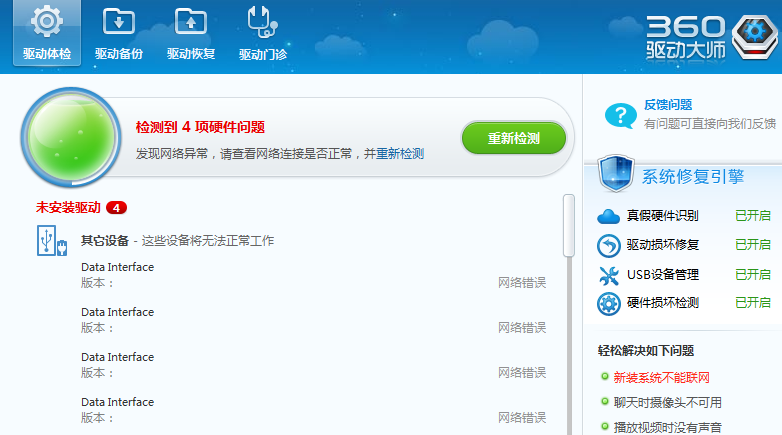This screenshot has height=435, width=782.
Task: Click the green status orb
Action: [x=71, y=137]
